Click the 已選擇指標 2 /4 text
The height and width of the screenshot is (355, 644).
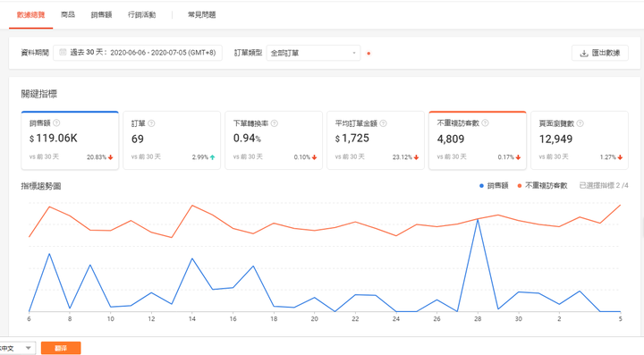604,185
